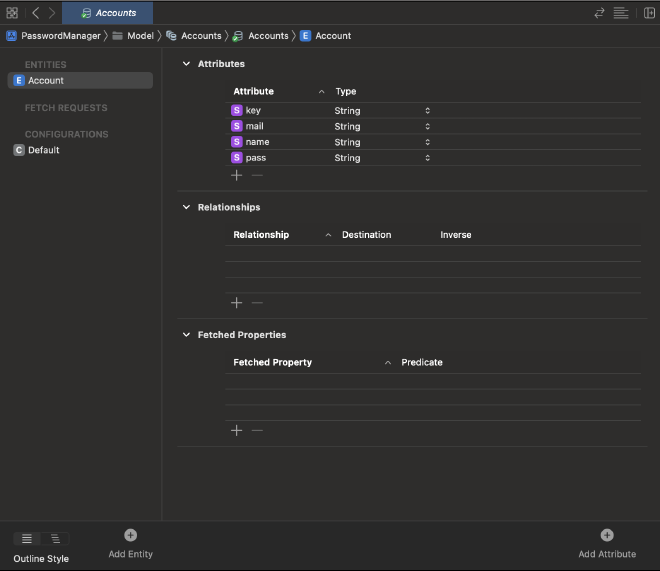
Task: Select the Default configuration in the sidebar
Action: (x=43, y=150)
